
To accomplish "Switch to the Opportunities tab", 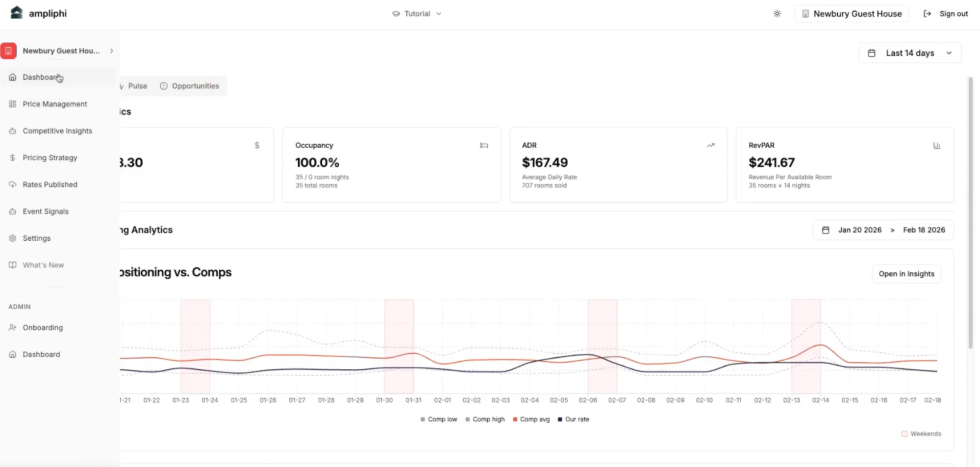I will [190, 86].
